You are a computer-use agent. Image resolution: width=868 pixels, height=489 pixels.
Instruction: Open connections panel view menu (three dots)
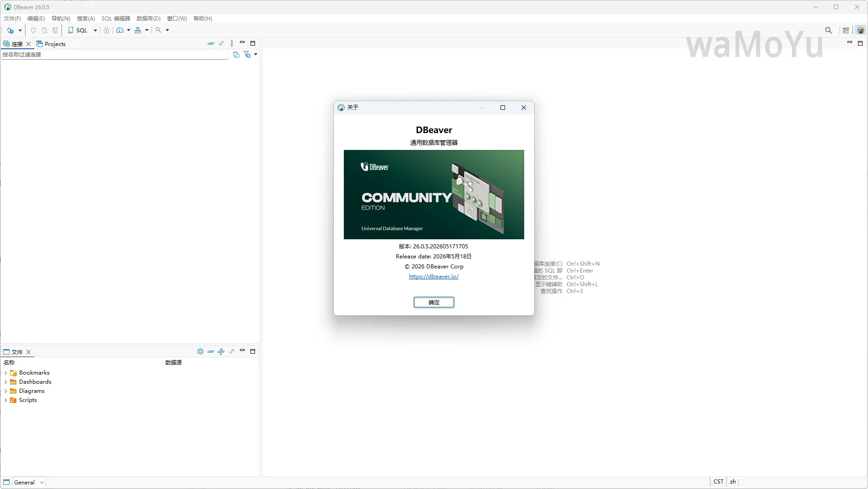pos(232,44)
